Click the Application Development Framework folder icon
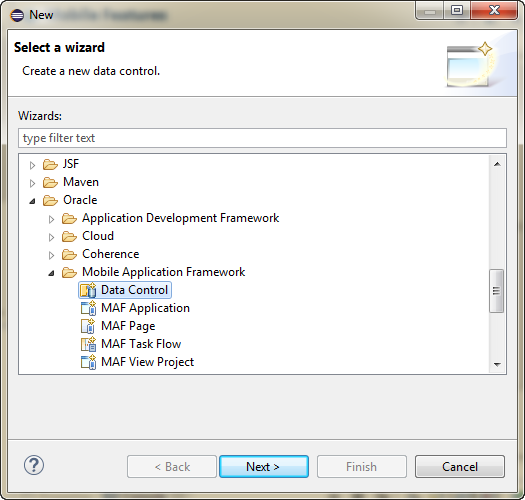 pos(69,219)
